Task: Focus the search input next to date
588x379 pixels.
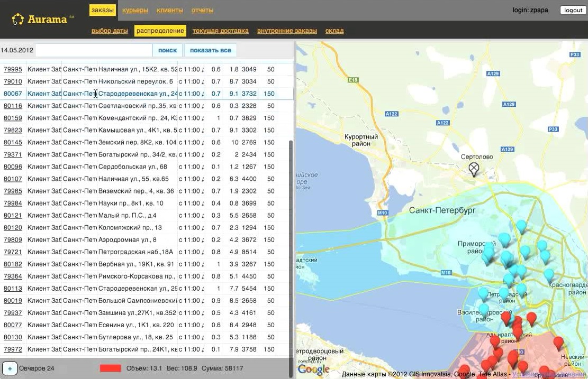Action: tap(94, 50)
